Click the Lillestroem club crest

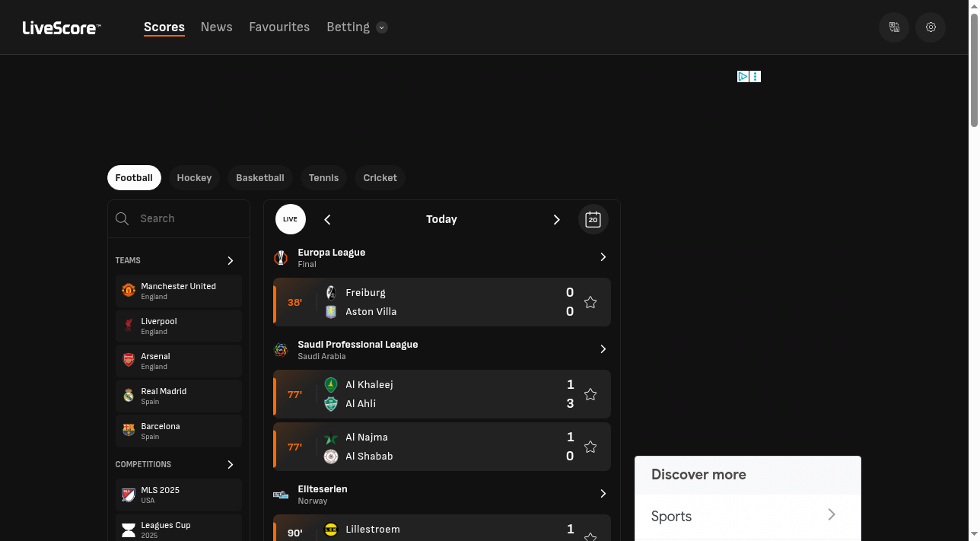point(331,530)
